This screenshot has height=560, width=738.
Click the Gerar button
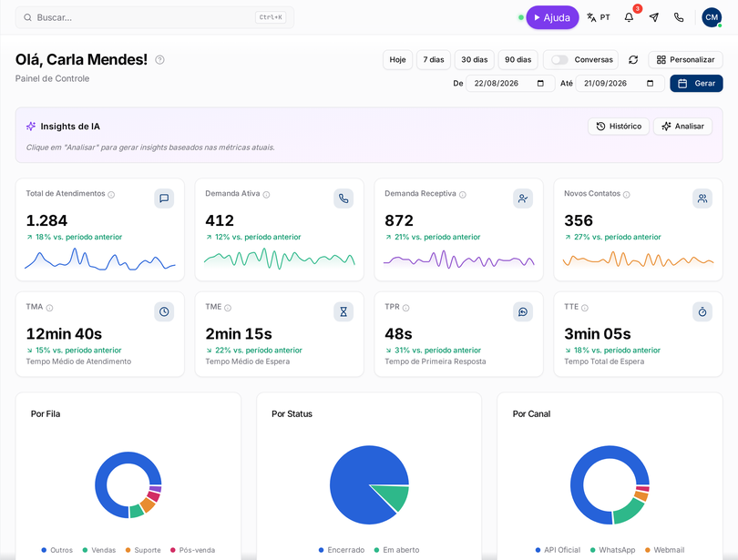coord(697,83)
